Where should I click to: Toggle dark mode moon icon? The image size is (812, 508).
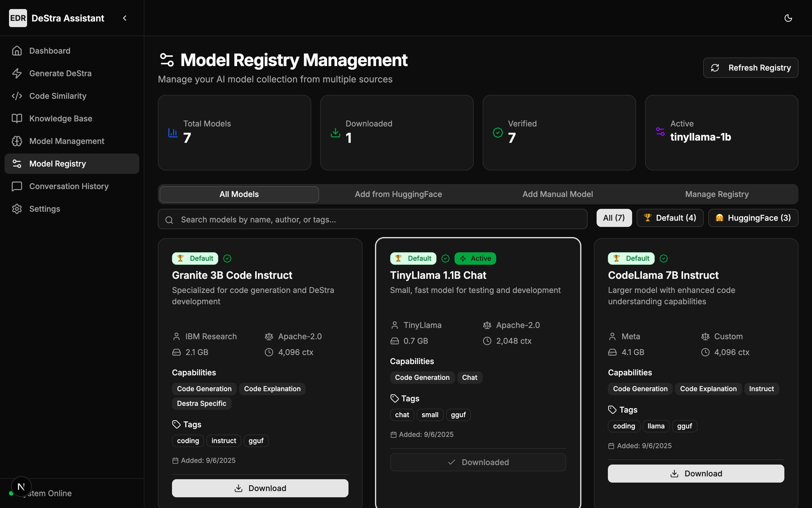click(x=788, y=18)
